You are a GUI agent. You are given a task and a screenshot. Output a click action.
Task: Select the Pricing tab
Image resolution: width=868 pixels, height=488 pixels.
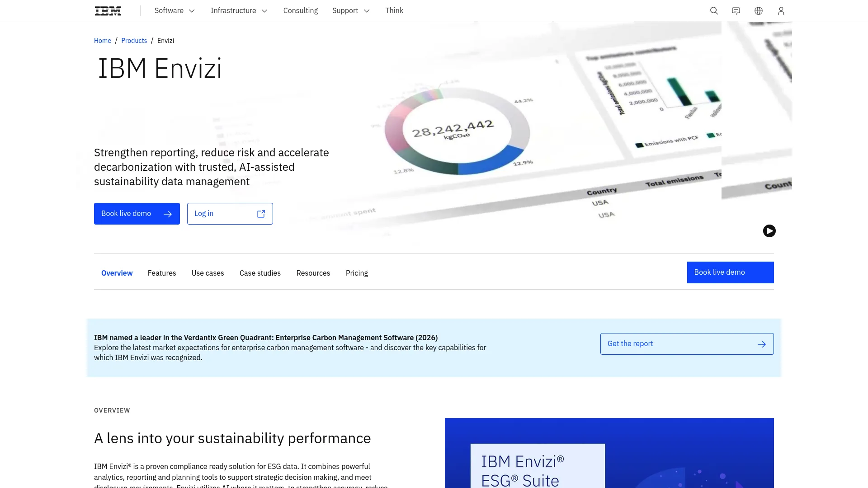click(x=357, y=273)
